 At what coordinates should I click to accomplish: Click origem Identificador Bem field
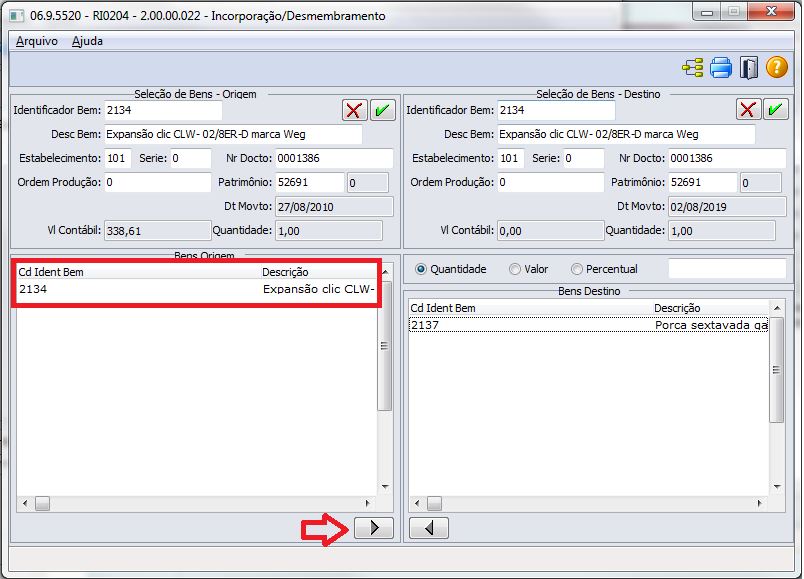click(163, 110)
